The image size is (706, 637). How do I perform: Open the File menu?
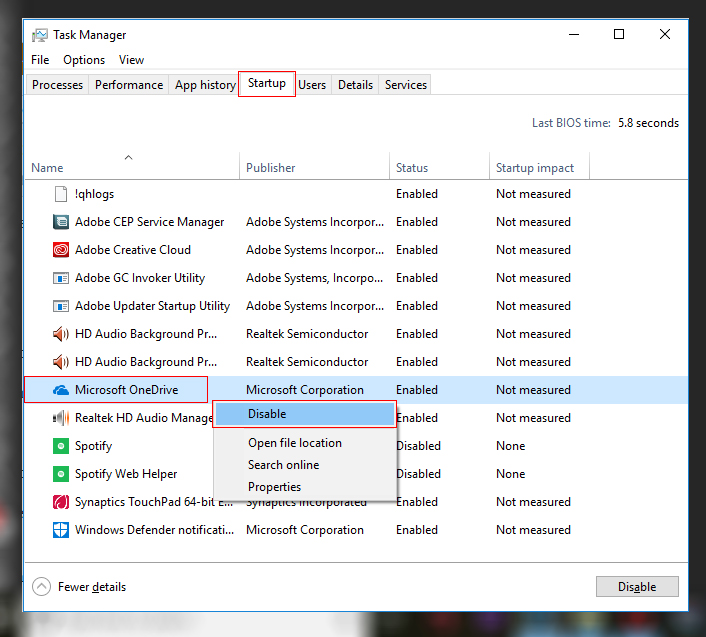pyautogui.click(x=40, y=60)
